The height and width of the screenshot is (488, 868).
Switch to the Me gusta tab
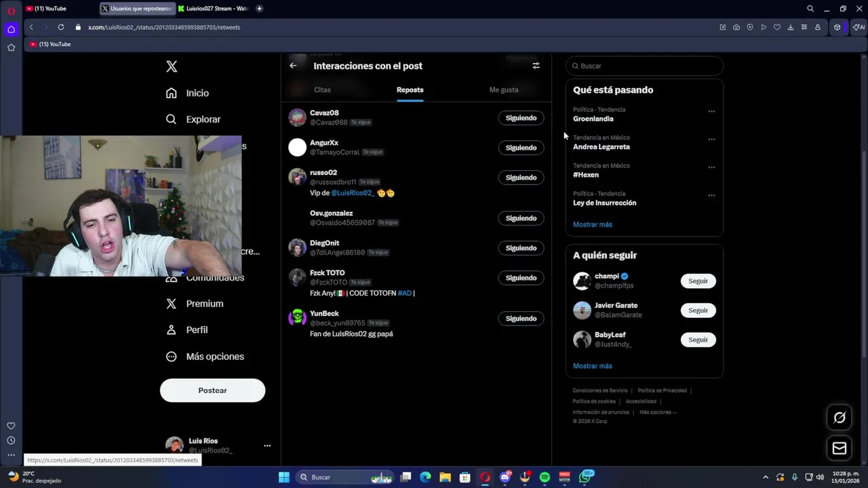pos(504,89)
